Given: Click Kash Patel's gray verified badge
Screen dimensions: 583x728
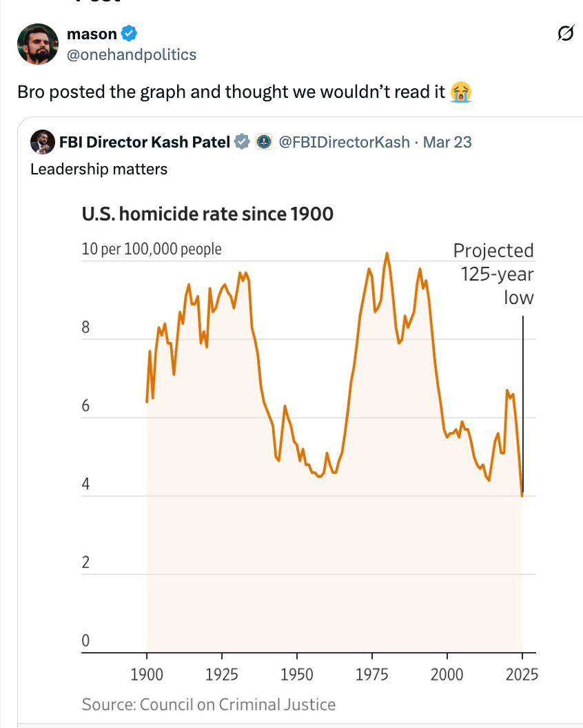Looking at the screenshot, I should [241, 142].
